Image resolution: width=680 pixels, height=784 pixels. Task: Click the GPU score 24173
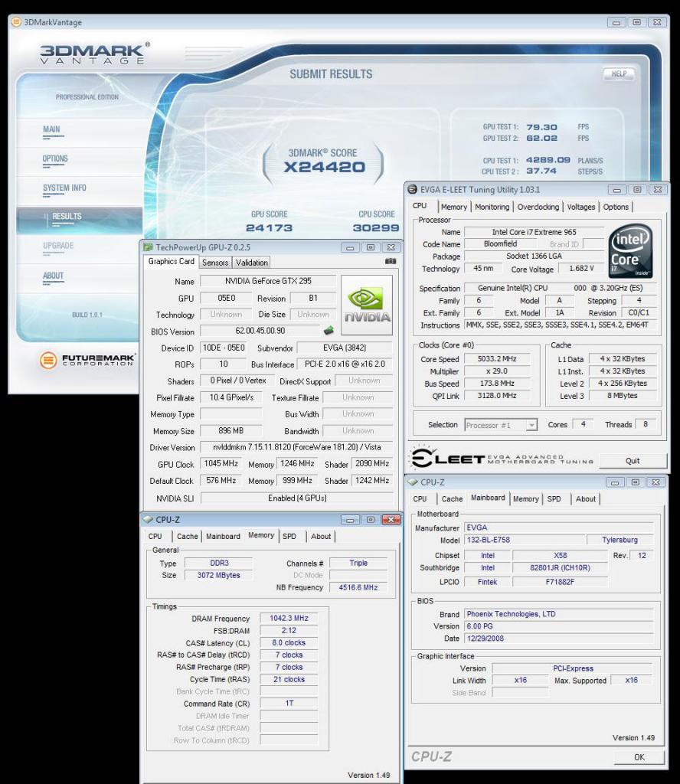[269, 228]
